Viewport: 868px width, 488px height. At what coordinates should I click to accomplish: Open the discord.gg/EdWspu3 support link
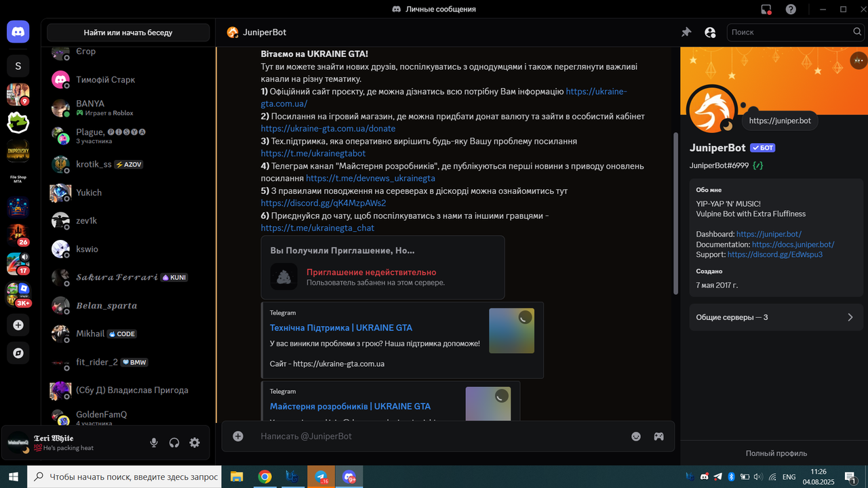775,255
